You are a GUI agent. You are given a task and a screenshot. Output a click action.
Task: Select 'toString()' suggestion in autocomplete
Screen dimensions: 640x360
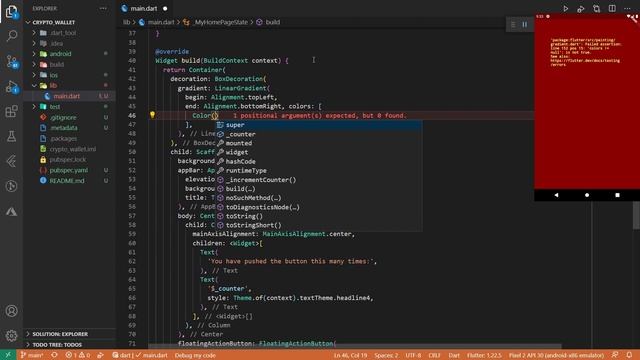(318, 216)
